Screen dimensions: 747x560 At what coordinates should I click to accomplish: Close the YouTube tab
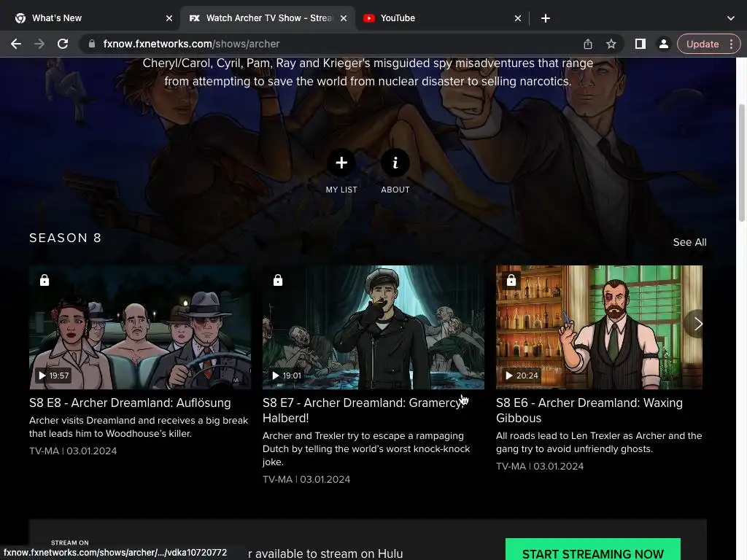point(518,18)
